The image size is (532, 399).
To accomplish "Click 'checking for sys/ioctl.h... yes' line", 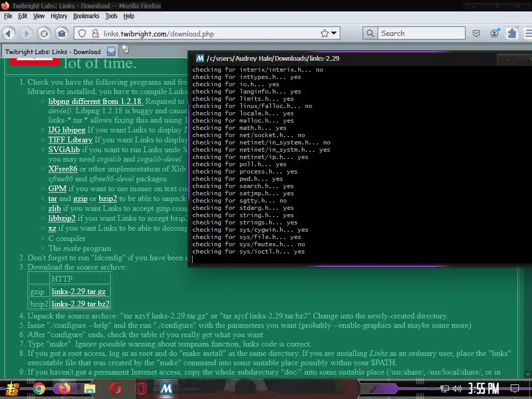I will tap(248, 251).
